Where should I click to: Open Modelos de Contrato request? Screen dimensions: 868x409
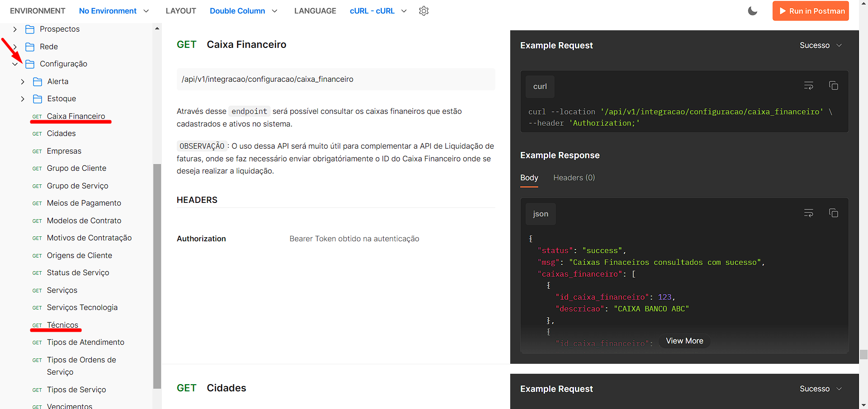84,221
